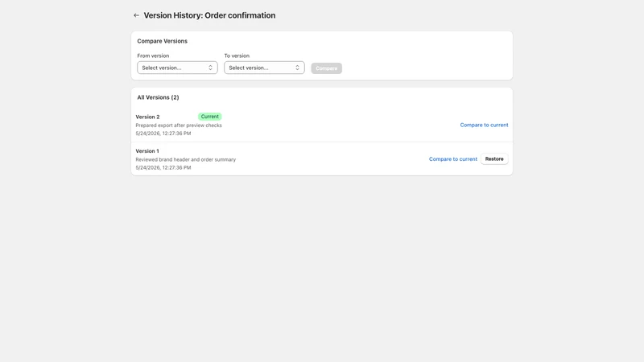Click the Version 1 timestamp
The width and height of the screenshot is (644, 362).
163,167
